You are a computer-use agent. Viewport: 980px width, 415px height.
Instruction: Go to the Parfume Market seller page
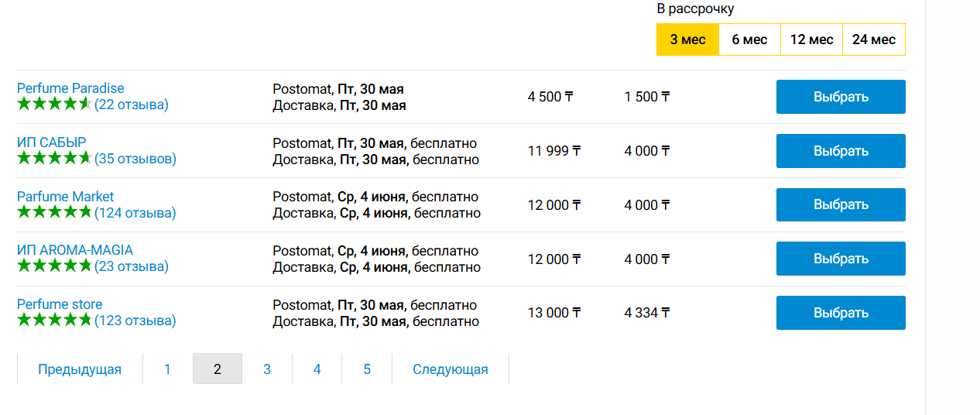click(65, 197)
